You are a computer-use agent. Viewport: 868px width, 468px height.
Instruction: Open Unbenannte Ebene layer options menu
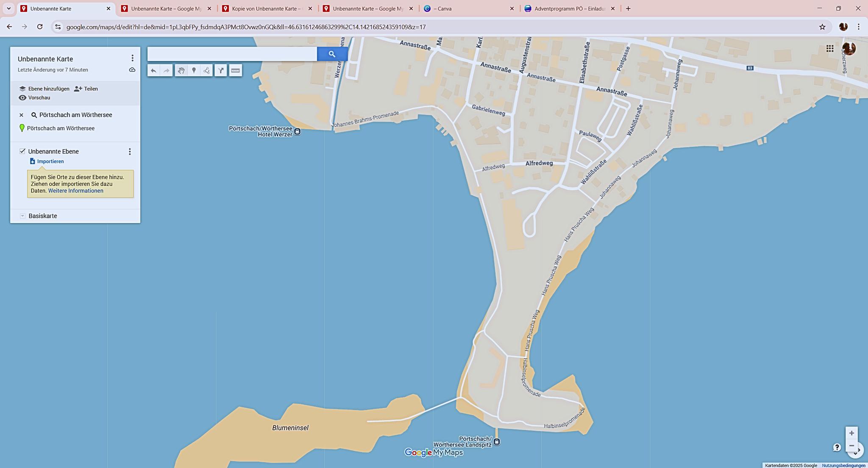[130, 151]
